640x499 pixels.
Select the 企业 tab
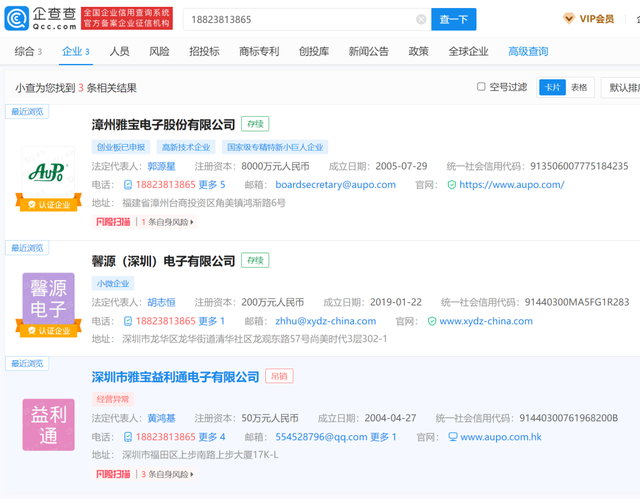[76, 51]
